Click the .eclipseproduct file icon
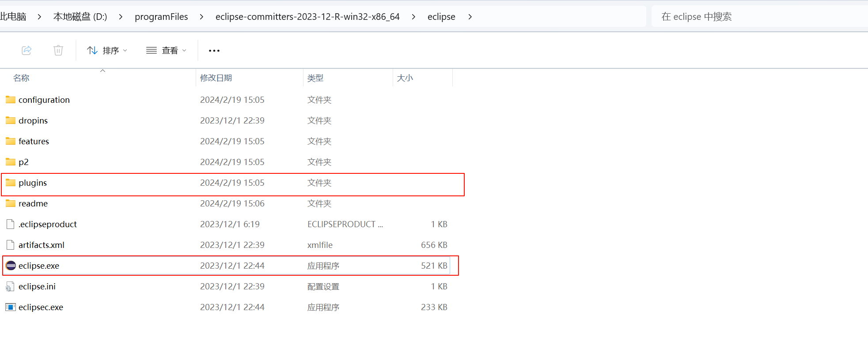Image resolution: width=868 pixels, height=356 pixels. [x=11, y=224]
